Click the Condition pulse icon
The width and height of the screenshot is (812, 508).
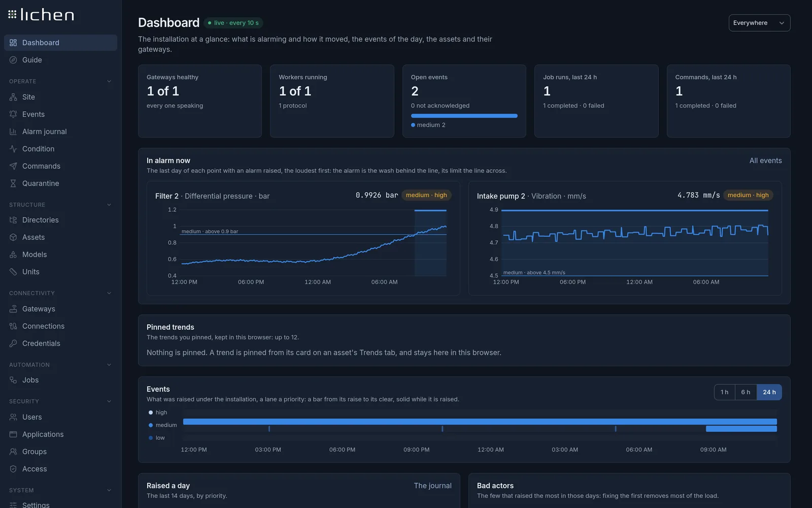pyautogui.click(x=13, y=149)
